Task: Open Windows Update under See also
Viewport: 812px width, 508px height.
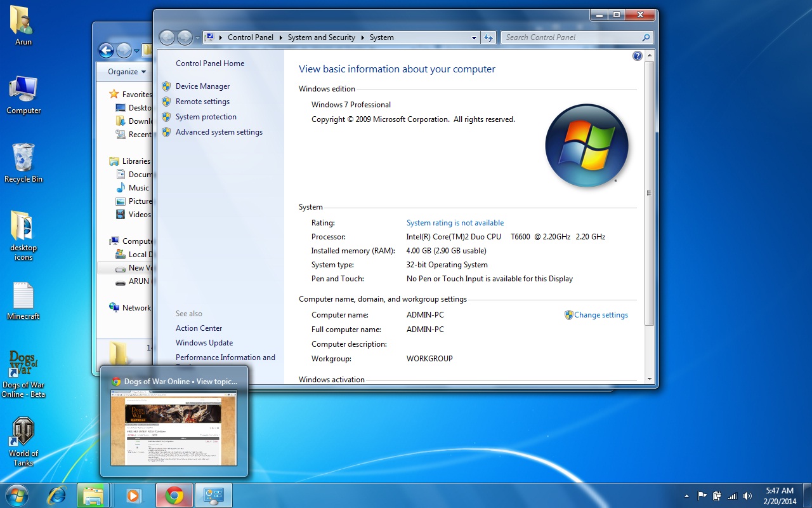Action: 204,343
